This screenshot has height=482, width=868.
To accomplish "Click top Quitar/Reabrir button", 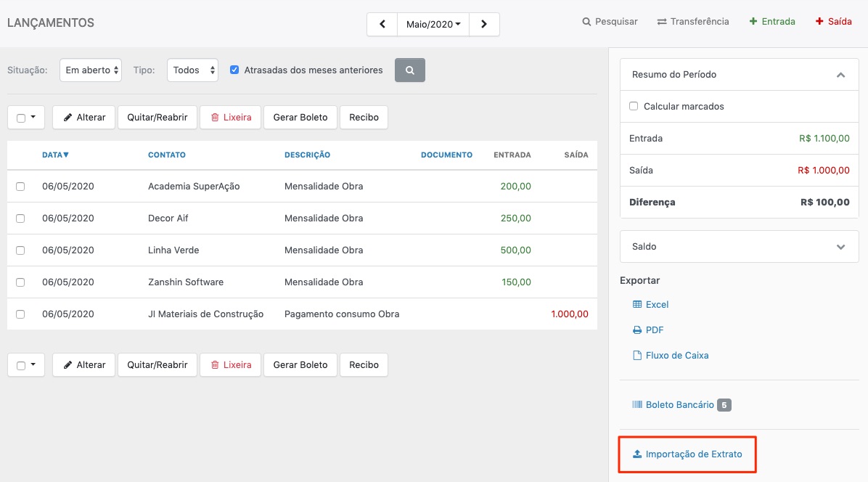I will coord(157,118).
